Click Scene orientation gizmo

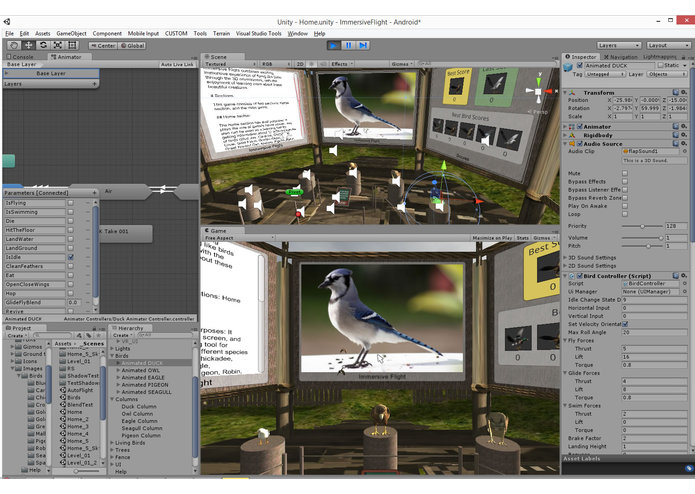coord(539,90)
